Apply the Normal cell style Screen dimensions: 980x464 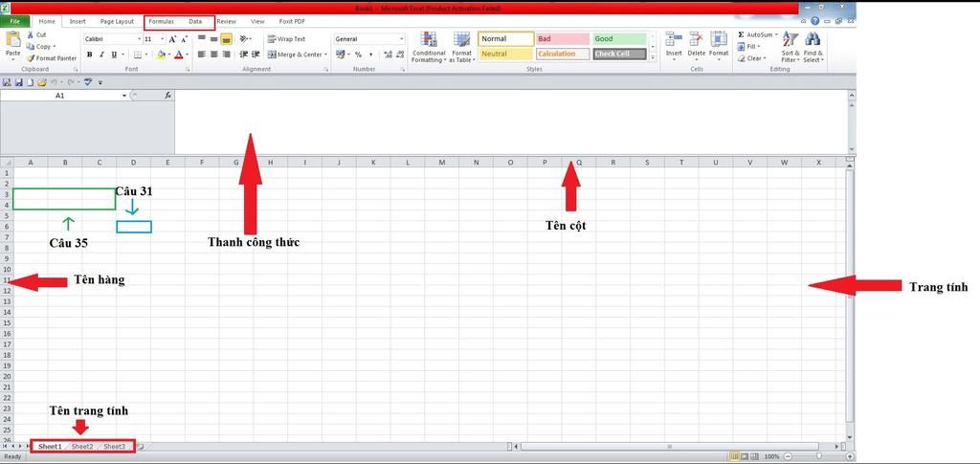coord(506,38)
